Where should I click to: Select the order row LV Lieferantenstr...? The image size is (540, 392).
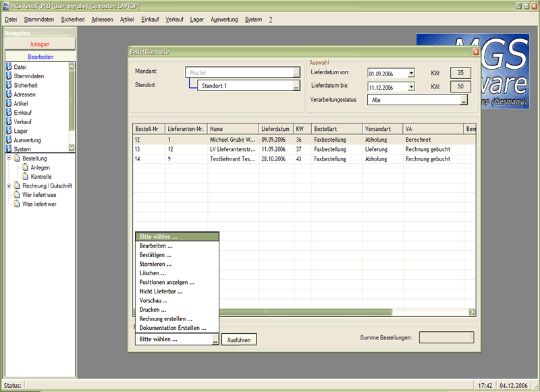click(304, 149)
